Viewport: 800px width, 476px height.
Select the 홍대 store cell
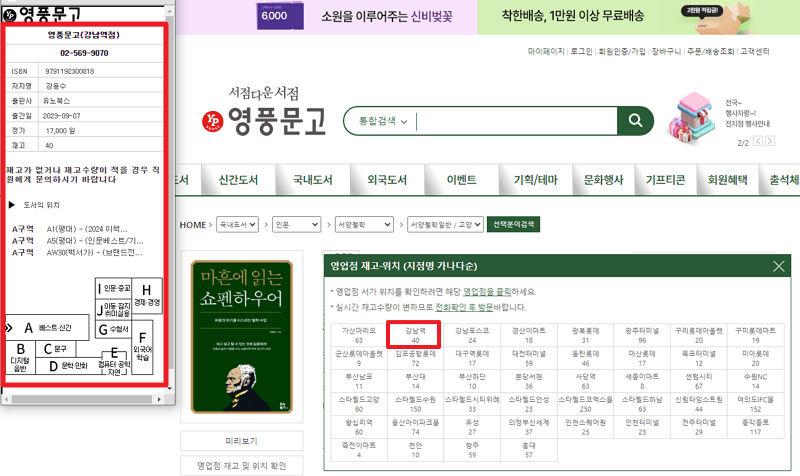[x=529, y=449]
